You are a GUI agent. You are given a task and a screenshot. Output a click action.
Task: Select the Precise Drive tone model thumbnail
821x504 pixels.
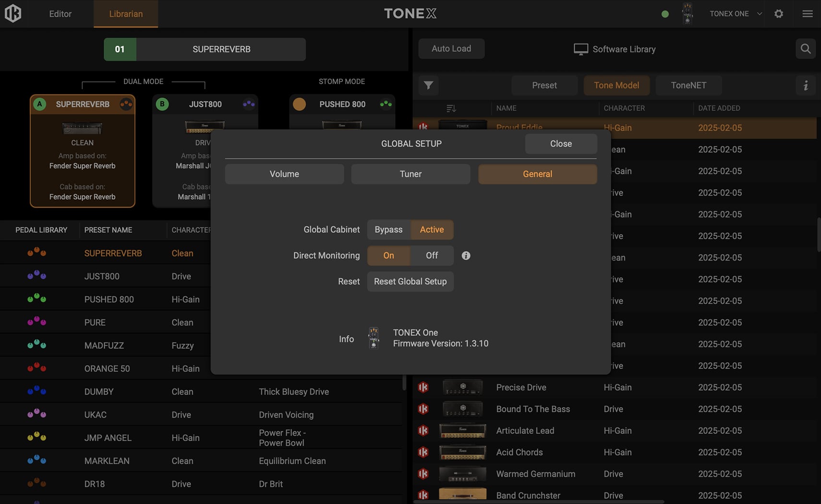coord(462,387)
